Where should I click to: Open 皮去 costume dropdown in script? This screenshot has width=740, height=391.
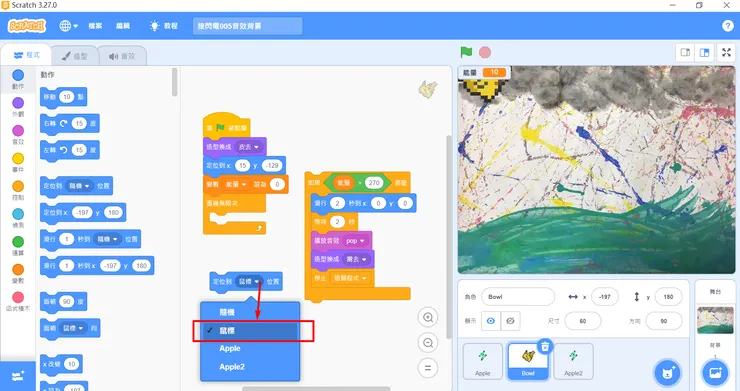[248, 147]
